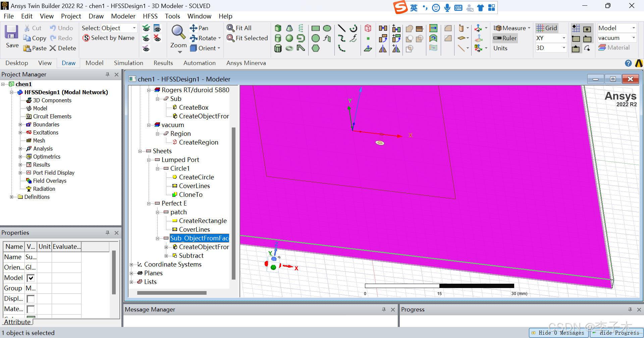This screenshot has width=644, height=338.
Task: Select the draw torus icon
Action: (289, 48)
